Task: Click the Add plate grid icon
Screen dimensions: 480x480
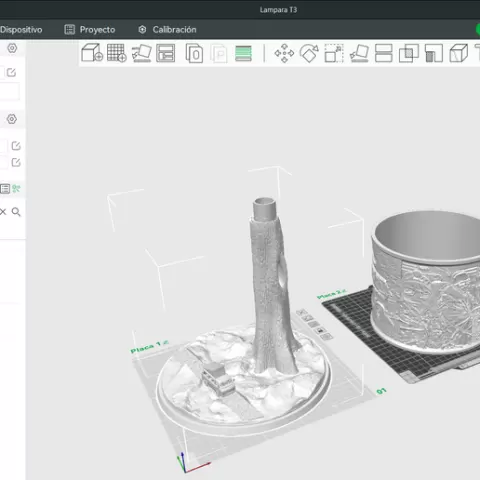Action: pyautogui.click(x=117, y=53)
